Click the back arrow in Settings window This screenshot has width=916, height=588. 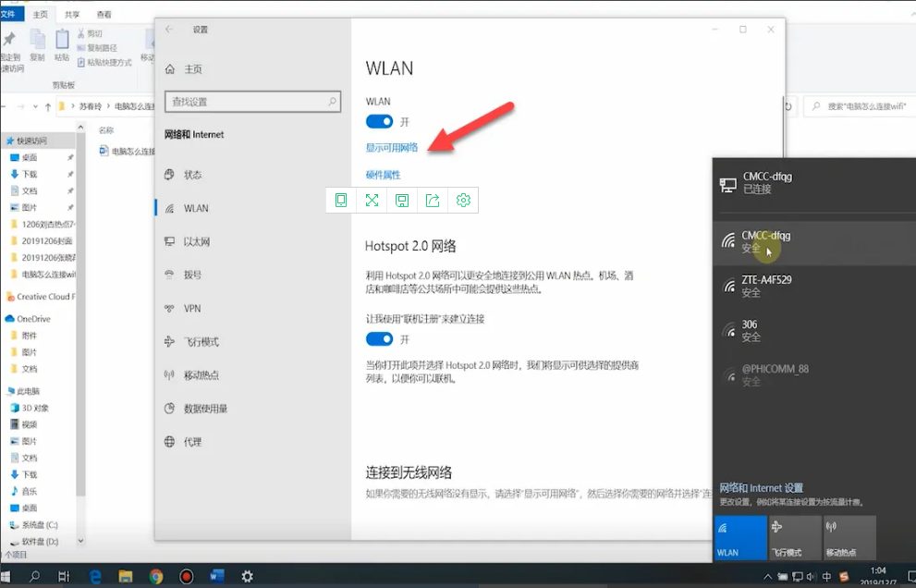(169, 30)
